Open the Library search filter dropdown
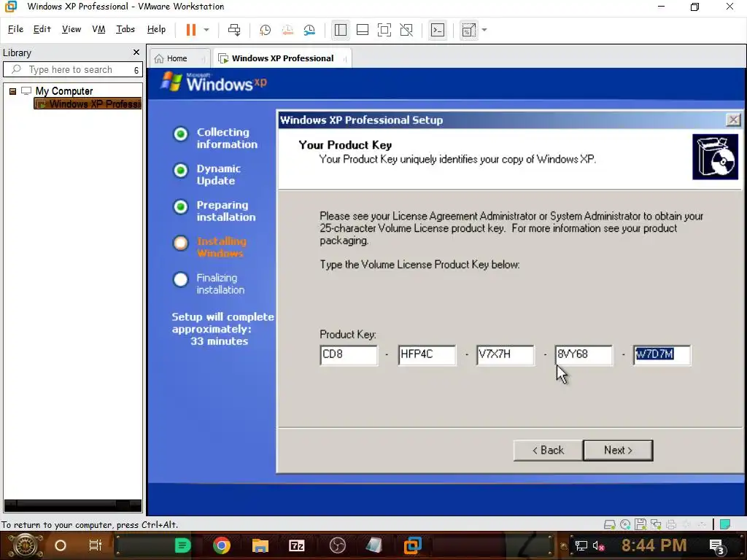This screenshot has height=560, width=747. [x=136, y=70]
